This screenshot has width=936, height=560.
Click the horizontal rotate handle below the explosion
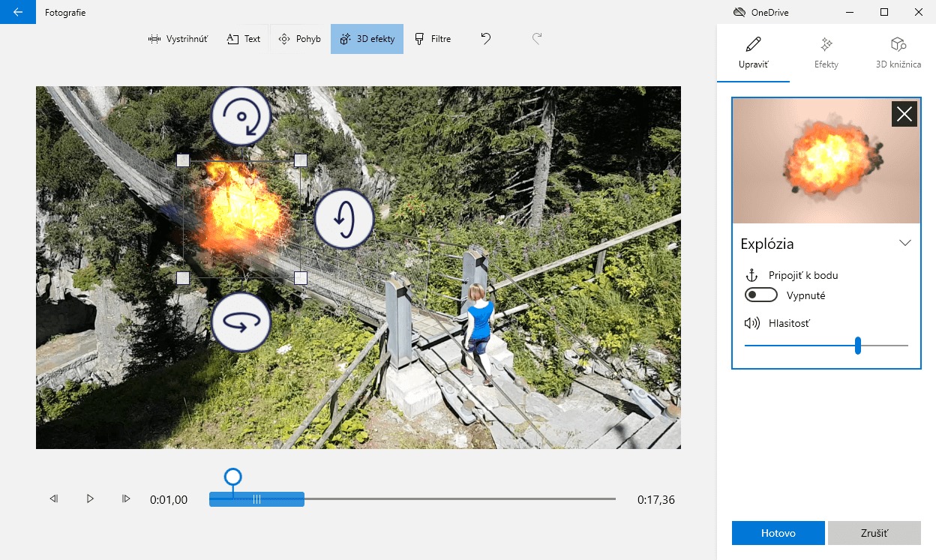[241, 322]
